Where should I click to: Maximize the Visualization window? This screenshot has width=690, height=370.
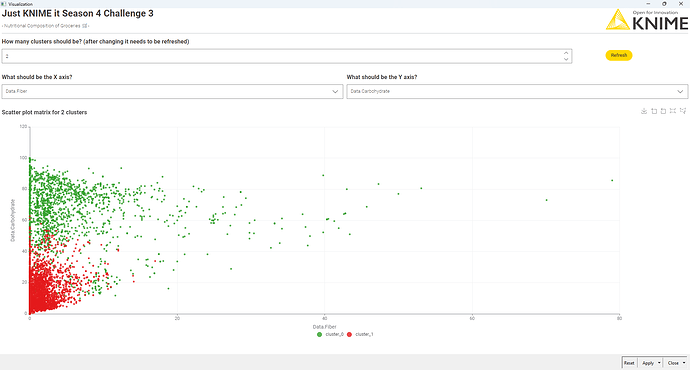664,4
